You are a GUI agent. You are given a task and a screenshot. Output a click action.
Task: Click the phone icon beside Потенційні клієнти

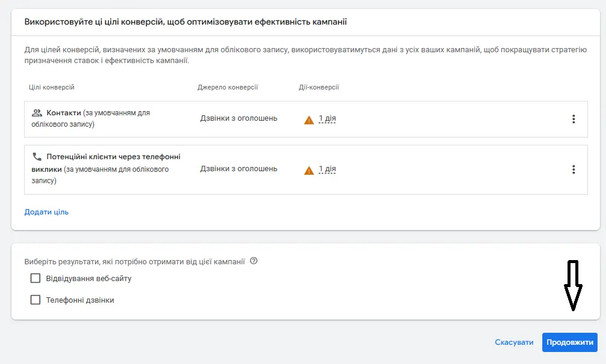pos(37,157)
